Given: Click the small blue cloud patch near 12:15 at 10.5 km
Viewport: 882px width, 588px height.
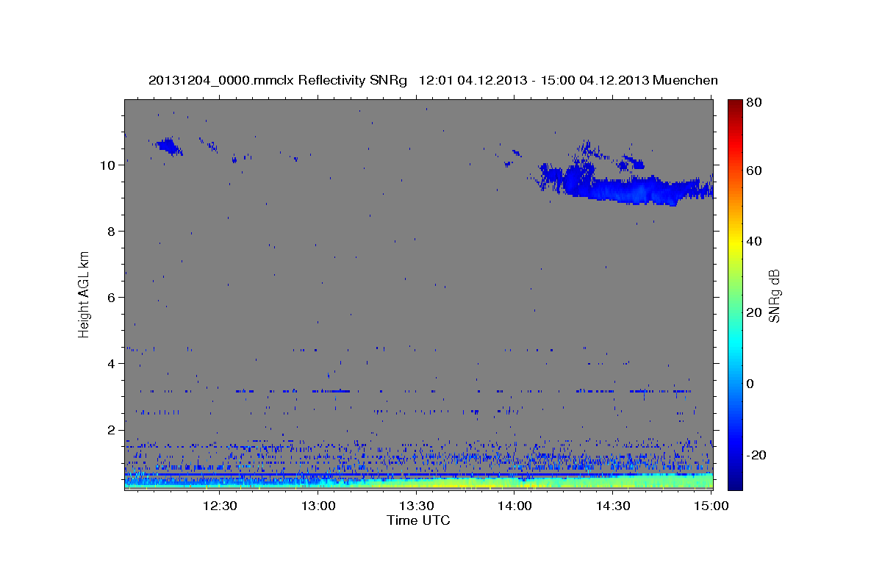Looking at the screenshot, I should tap(168, 146).
